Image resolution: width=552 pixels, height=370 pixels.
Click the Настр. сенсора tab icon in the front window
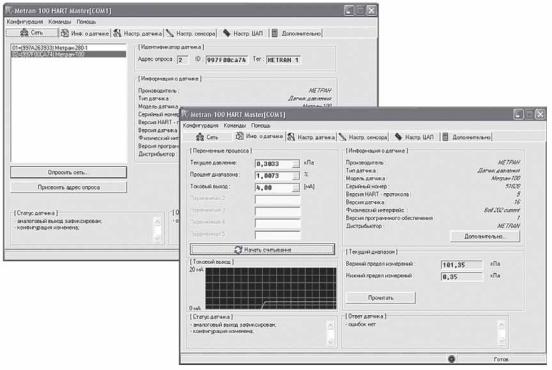343,137
